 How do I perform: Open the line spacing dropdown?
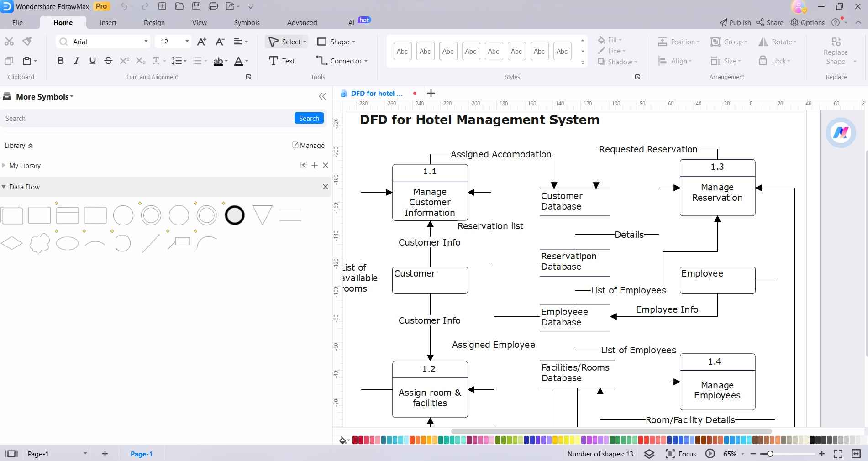[179, 61]
